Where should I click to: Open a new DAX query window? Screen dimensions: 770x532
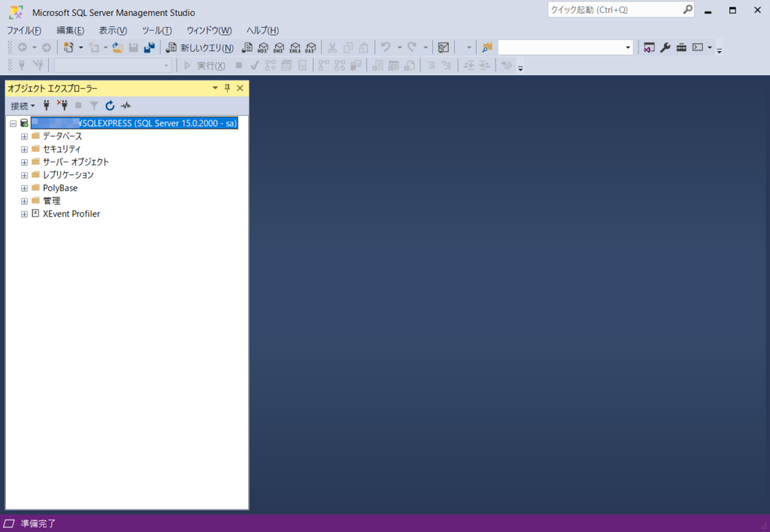pyautogui.click(x=311, y=47)
